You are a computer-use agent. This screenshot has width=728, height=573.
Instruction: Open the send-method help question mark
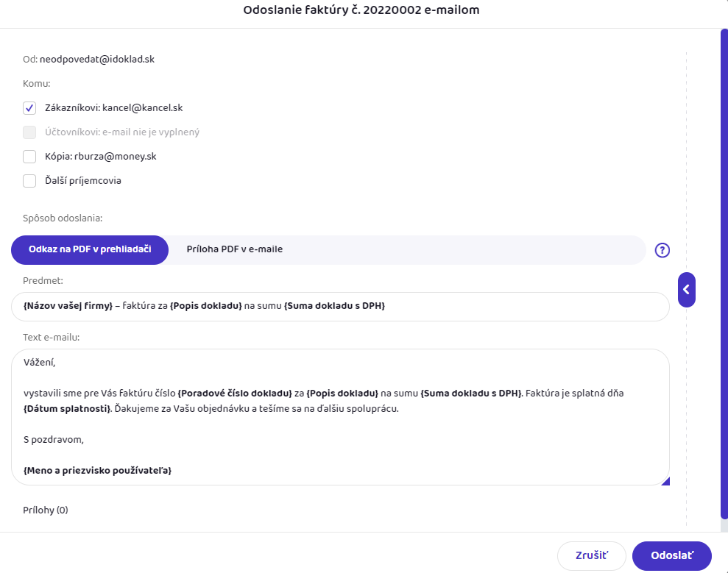click(x=662, y=250)
